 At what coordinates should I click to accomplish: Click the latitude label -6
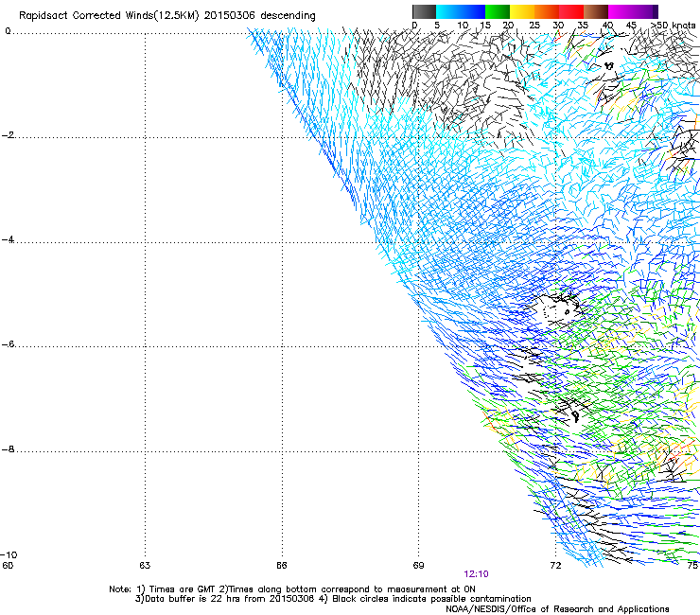8,343
